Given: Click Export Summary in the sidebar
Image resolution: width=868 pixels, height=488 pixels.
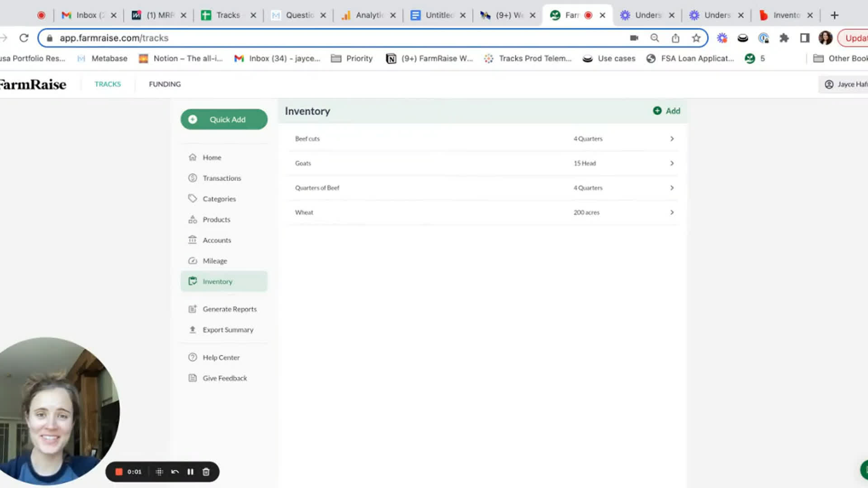Looking at the screenshot, I should point(227,330).
